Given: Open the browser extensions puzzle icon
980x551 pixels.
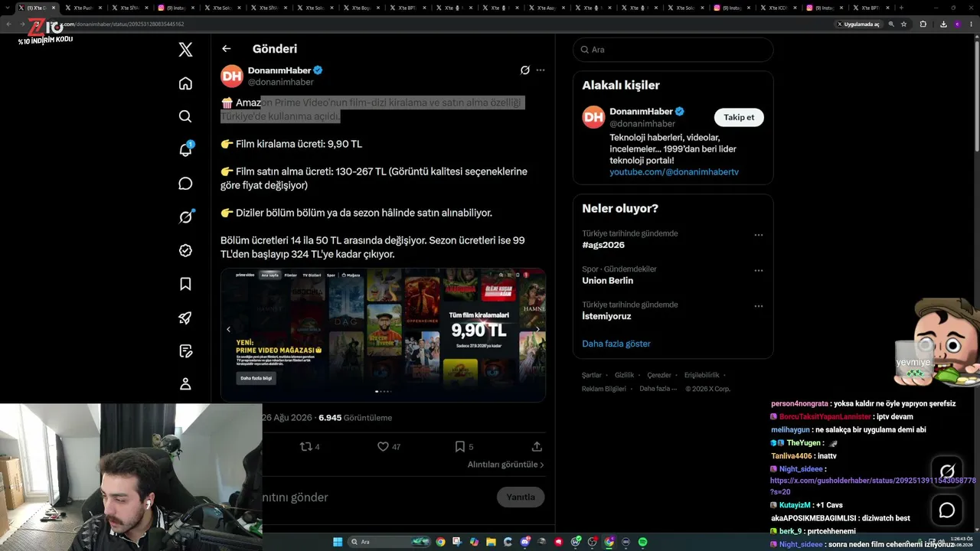Looking at the screenshot, I should 923,24.
